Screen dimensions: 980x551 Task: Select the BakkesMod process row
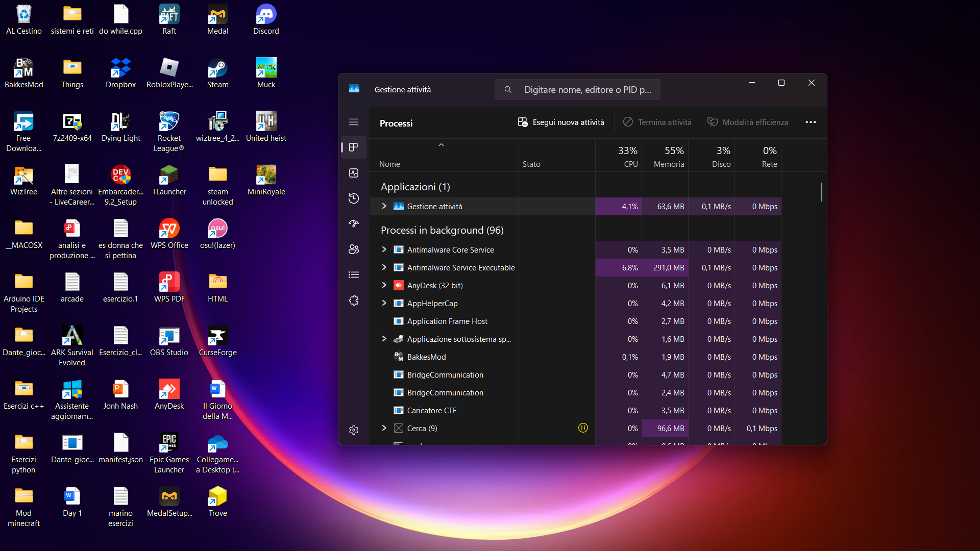[426, 357]
